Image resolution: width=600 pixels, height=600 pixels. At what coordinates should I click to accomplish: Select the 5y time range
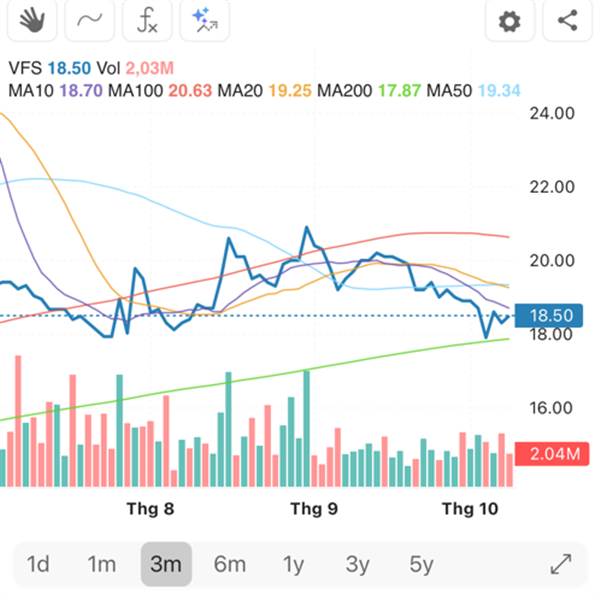pyautogui.click(x=421, y=564)
